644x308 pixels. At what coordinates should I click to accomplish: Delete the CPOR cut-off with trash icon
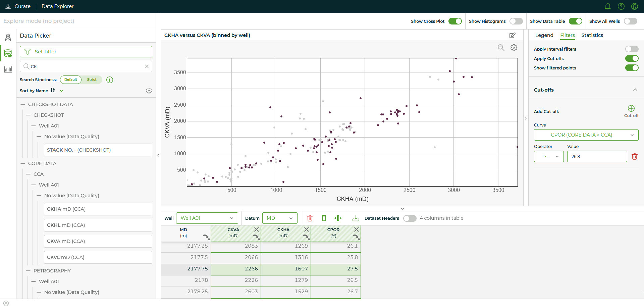click(x=634, y=156)
